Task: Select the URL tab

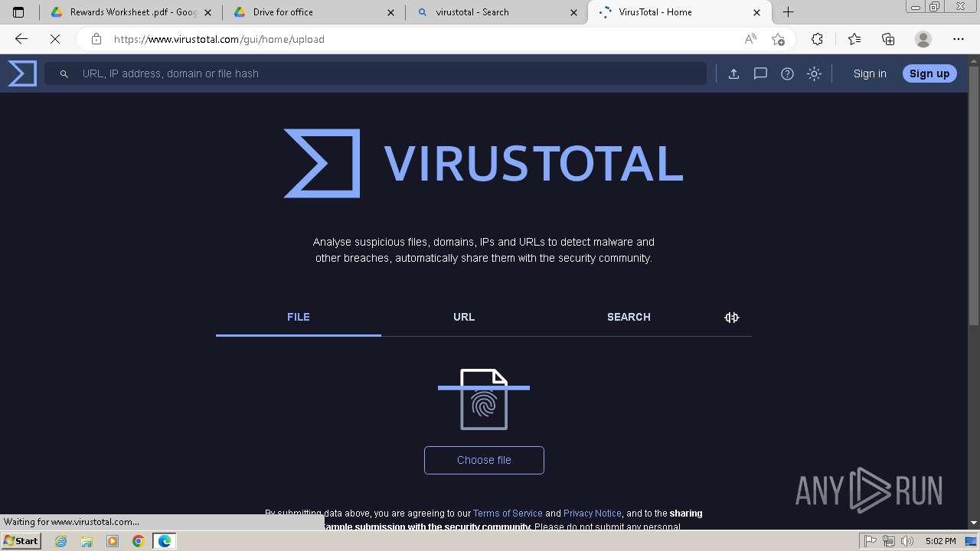Action: [464, 317]
